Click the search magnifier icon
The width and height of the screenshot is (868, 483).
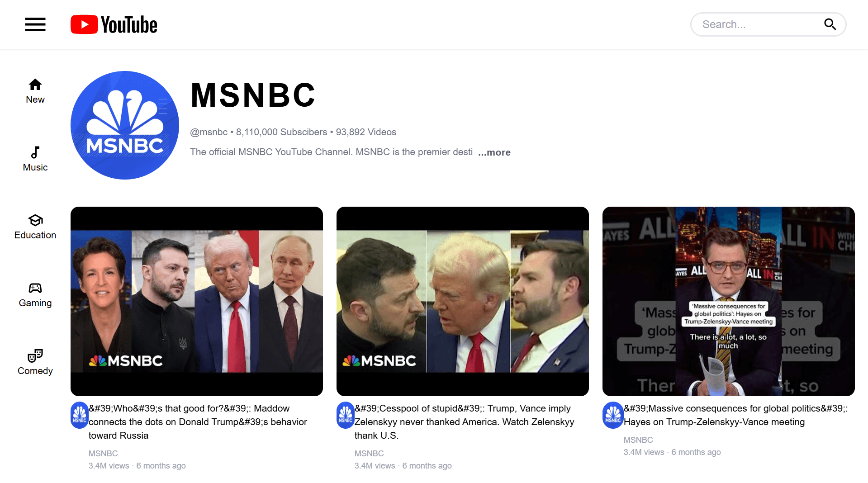point(830,24)
